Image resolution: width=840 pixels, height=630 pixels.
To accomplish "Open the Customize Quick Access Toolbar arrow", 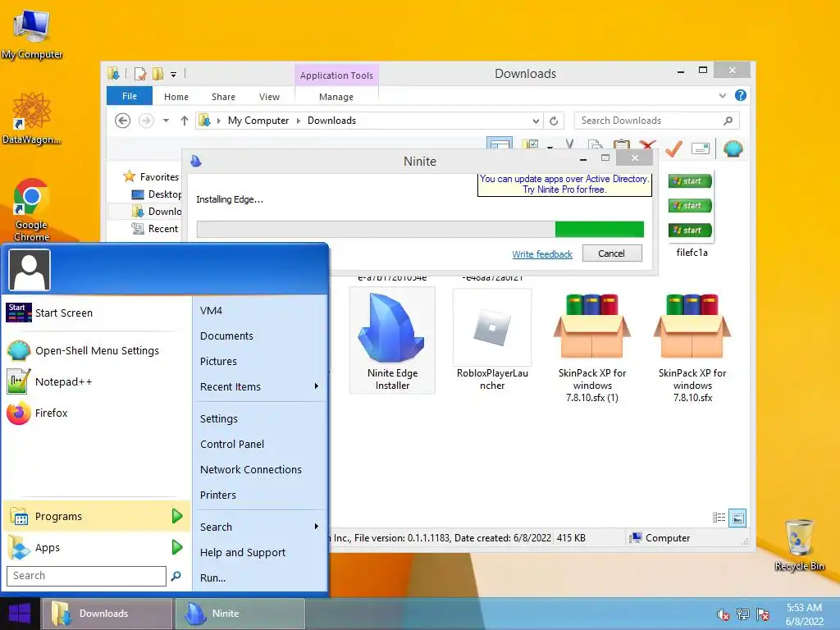I will pyautogui.click(x=174, y=75).
